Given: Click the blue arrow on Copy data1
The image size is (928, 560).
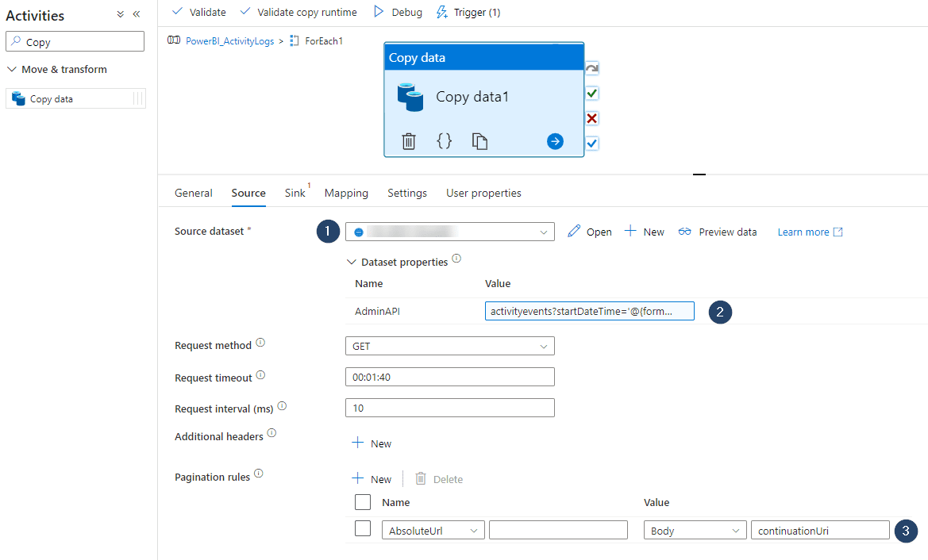Looking at the screenshot, I should click(555, 141).
